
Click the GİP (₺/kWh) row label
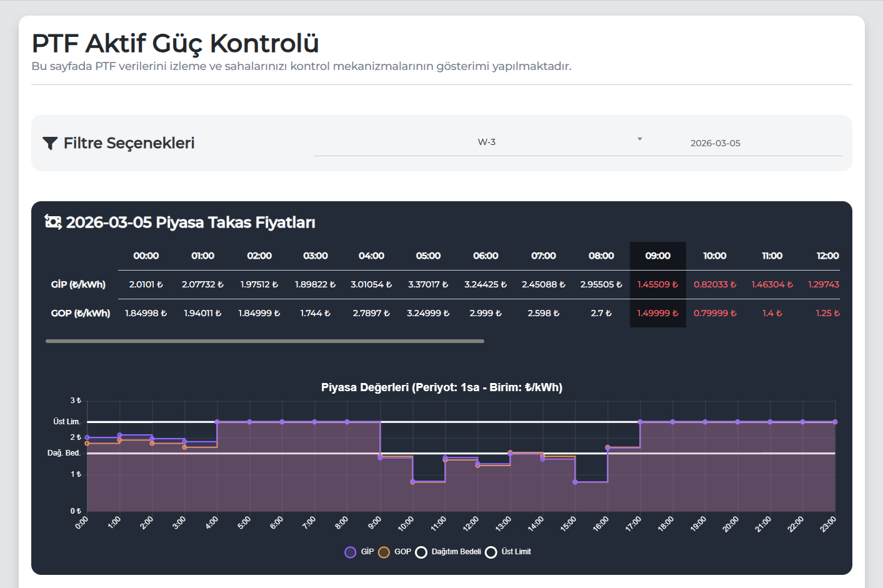(78, 284)
